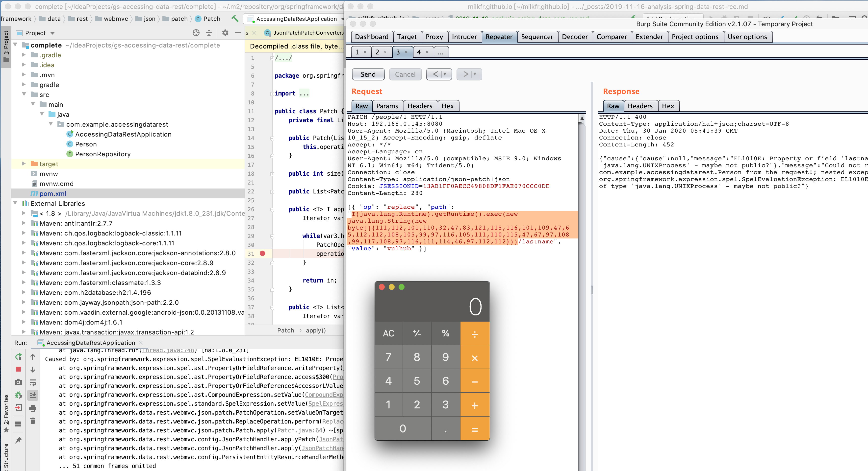The width and height of the screenshot is (868, 471).
Task: Click the pin tab icon in Run panel
Action: (19, 440)
